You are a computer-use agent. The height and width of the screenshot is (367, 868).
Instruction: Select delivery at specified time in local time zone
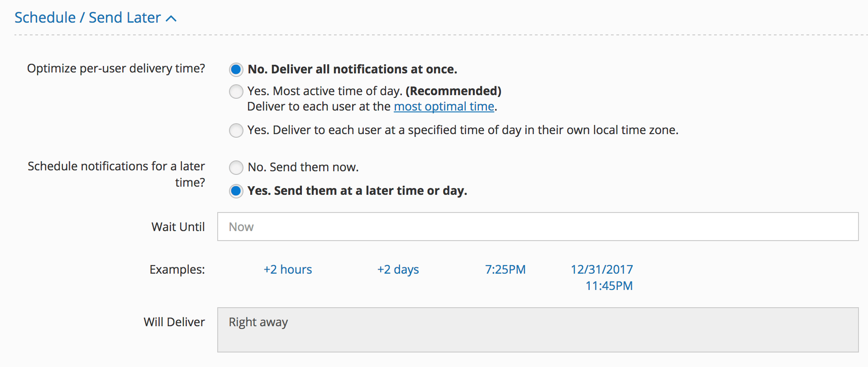pos(236,130)
